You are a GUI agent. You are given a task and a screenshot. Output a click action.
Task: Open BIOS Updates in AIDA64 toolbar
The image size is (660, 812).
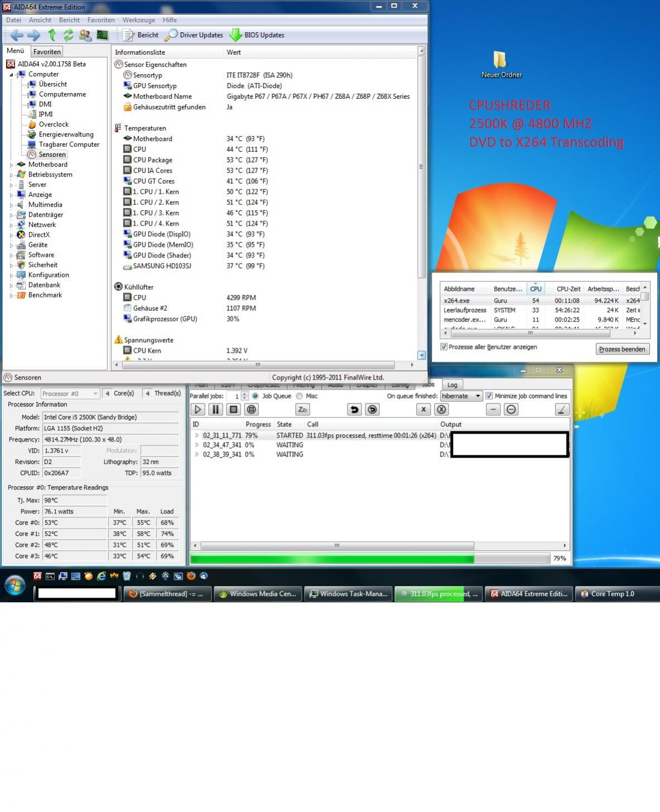[257, 35]
